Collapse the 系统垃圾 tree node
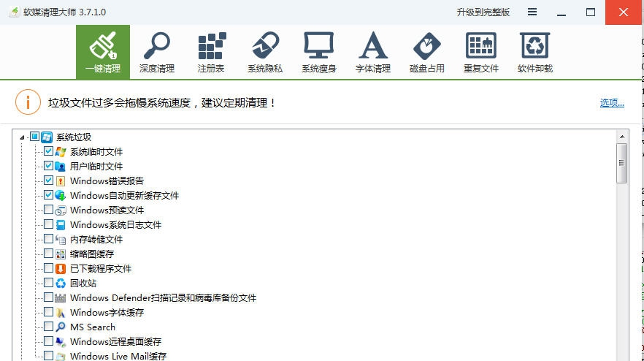Viewport: 644px width, 361px height. 22,137
